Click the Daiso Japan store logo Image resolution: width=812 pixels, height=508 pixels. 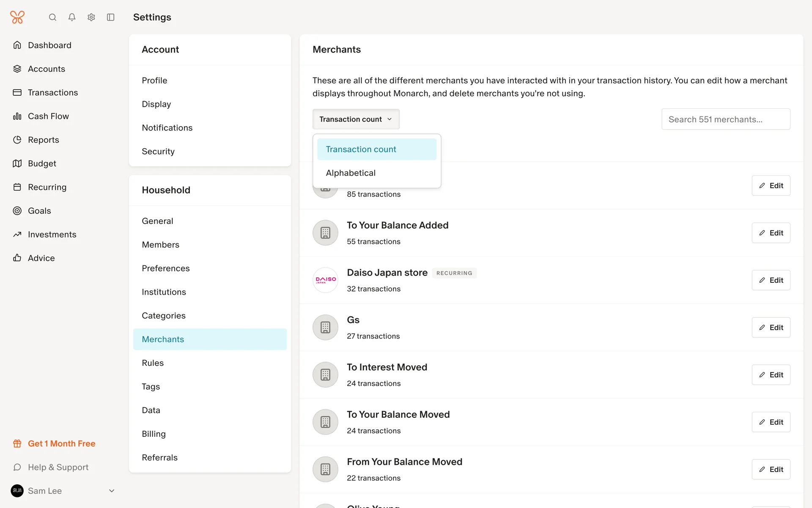click(x=325, y=280)
